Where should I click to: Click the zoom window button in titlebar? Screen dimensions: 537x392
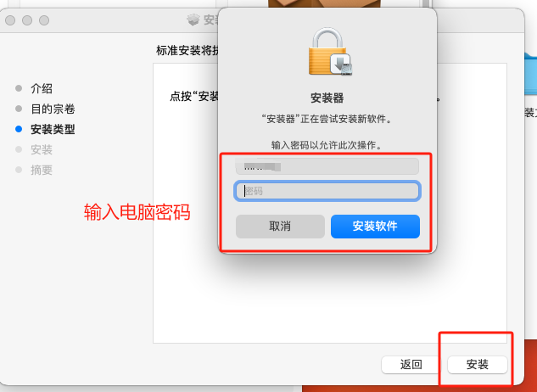click(x=44, y=20)
